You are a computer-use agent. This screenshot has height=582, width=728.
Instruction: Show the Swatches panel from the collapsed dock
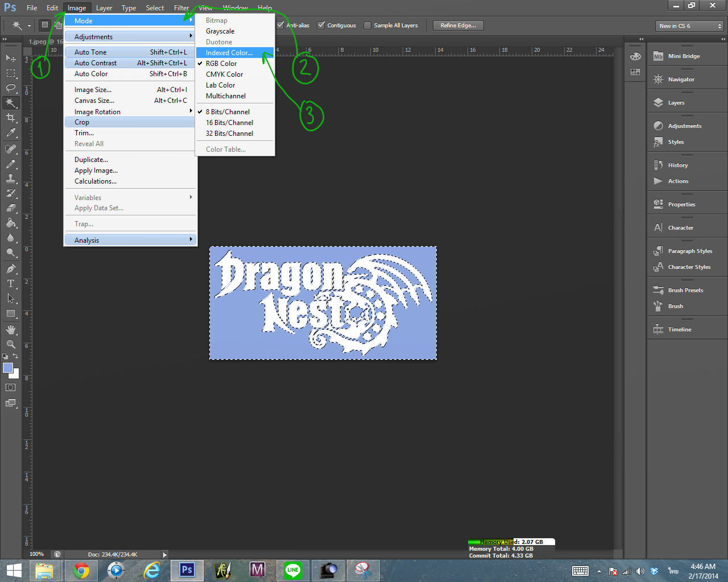635,72
